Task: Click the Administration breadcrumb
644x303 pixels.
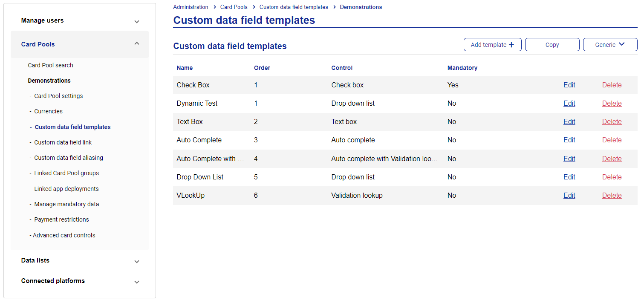Action: click(191, 7)
